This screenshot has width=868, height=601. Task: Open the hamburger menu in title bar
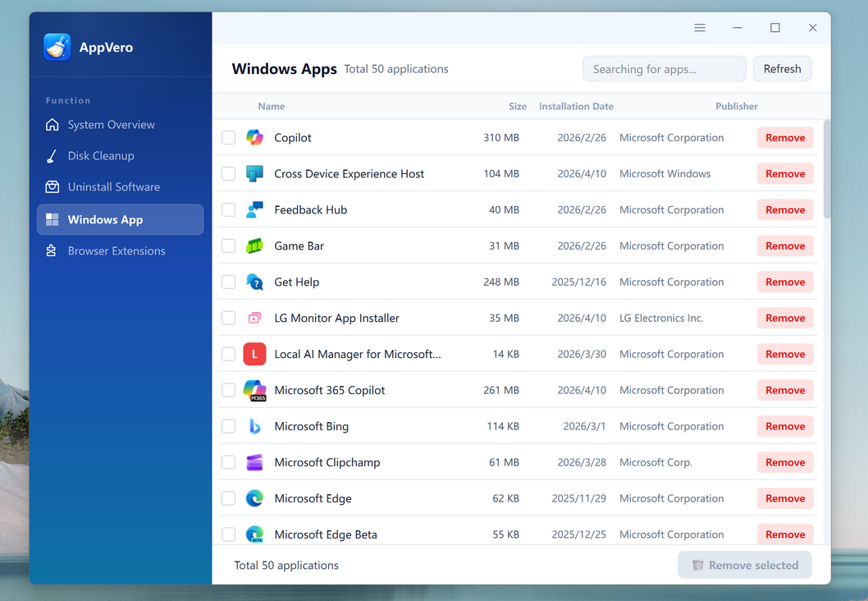(x=700, y=28)
